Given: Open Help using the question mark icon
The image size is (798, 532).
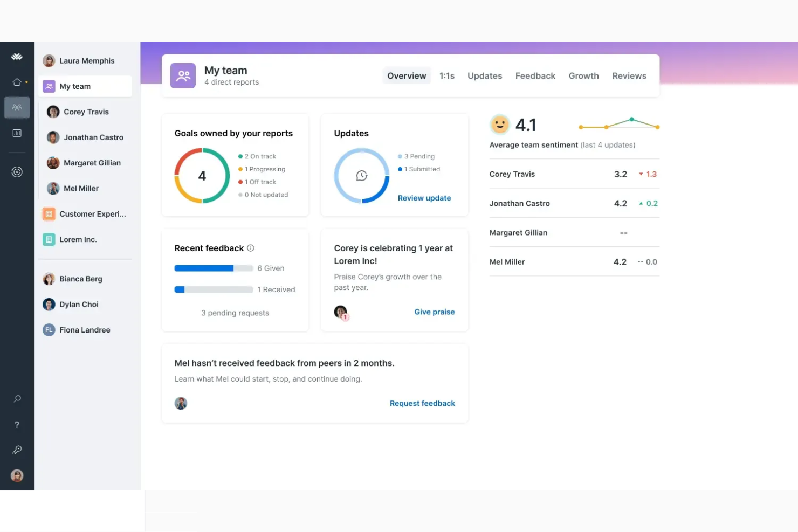Looking at the screenshot, I should coord(17,424).
